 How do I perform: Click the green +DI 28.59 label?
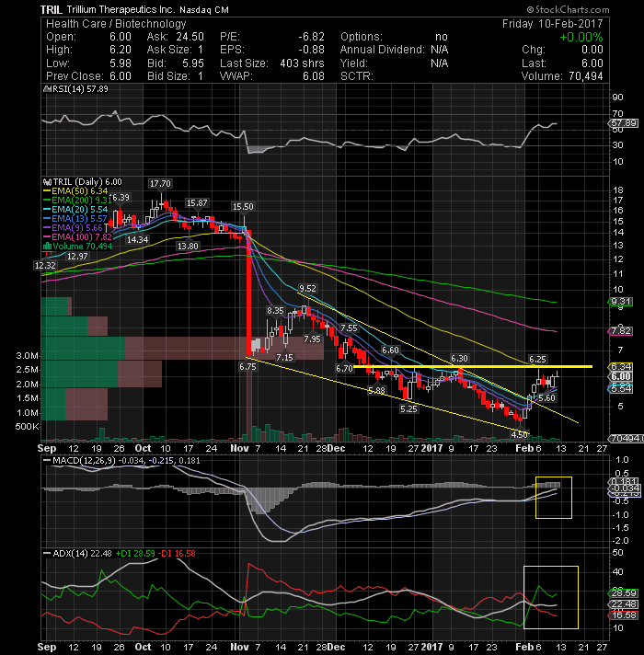click(134, 554)
